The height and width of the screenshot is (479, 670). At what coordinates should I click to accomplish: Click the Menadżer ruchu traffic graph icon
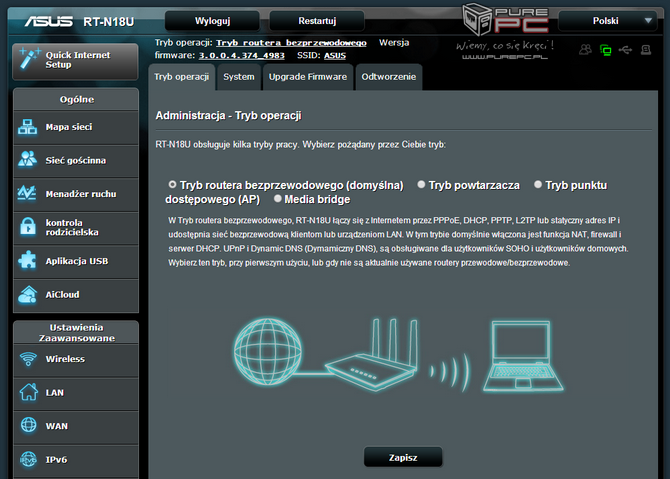pyautogui.click(x=27, y=193)
